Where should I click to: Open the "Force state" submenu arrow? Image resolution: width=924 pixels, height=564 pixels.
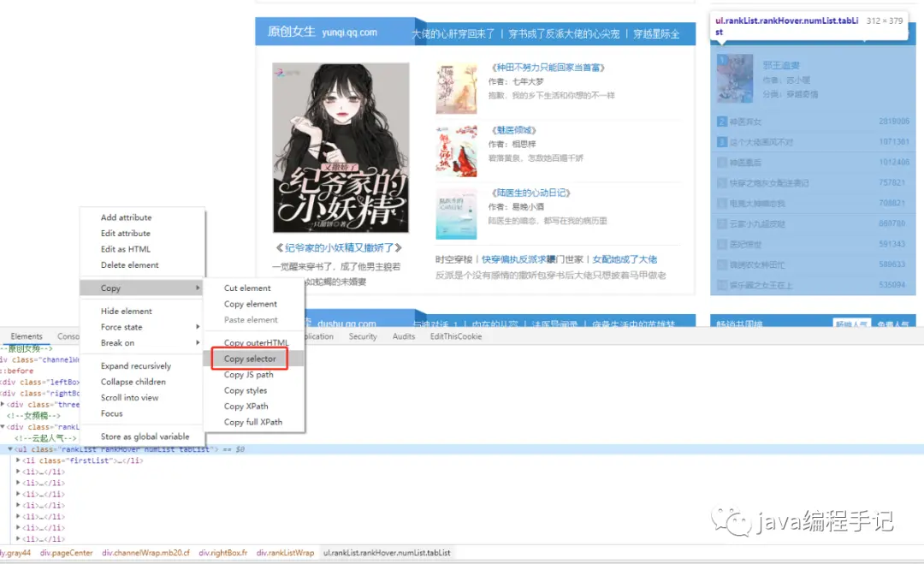[198, 326]
